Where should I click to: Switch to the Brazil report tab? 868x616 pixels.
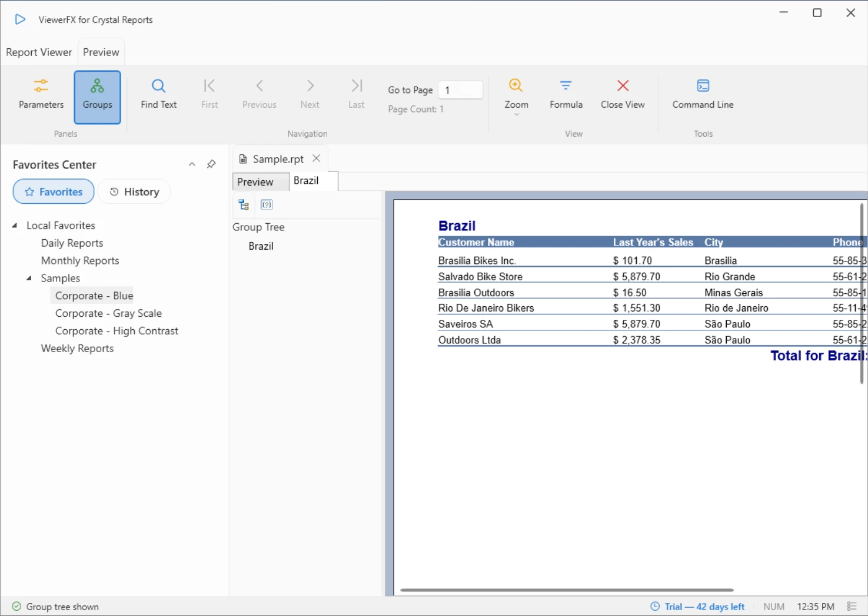[x=314, y=181]
